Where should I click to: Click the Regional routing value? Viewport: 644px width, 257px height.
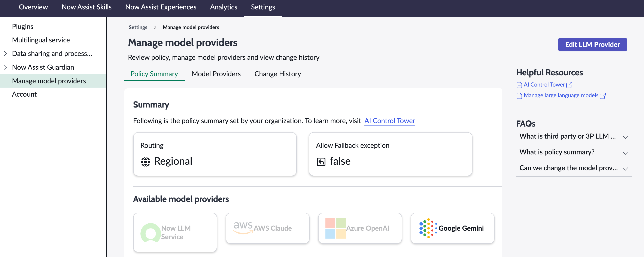tap(173, 161)
